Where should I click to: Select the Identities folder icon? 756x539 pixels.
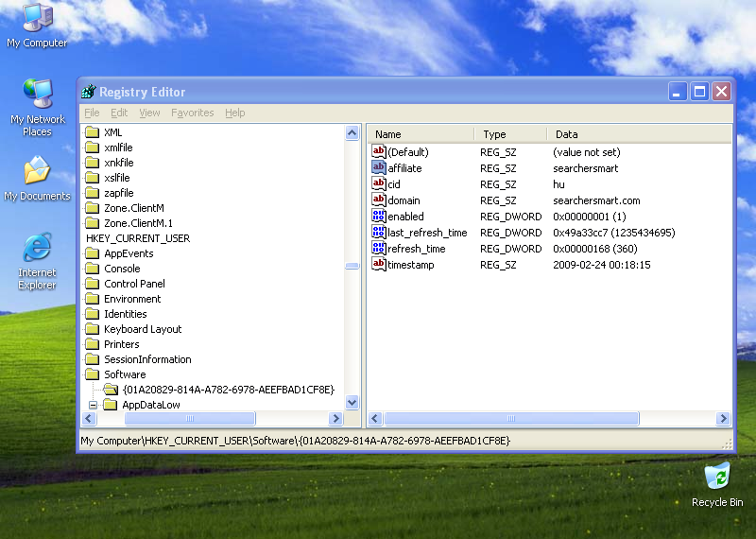click(x=92, y=314)
